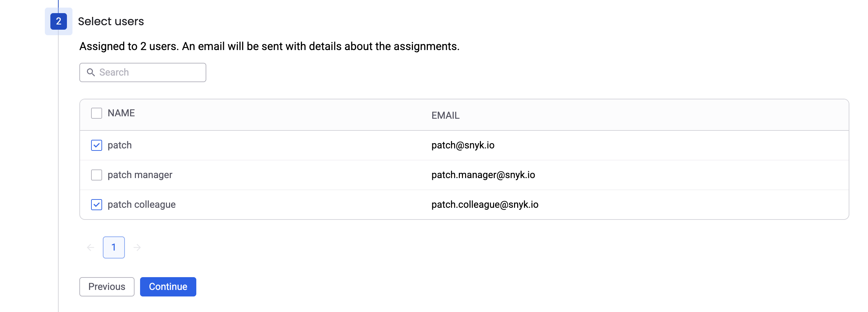Click the Select users step heading
The width and height of the screenshot is (868, 312).
[111, 21]
